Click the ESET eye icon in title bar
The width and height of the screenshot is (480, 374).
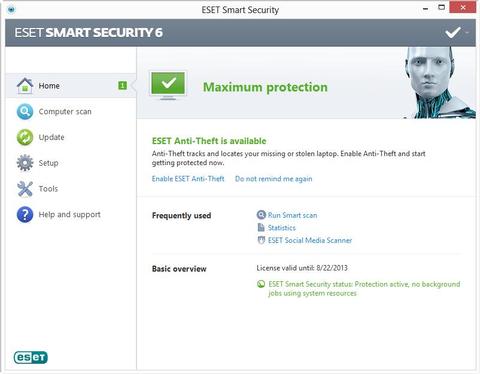click(x=11, y=9)
